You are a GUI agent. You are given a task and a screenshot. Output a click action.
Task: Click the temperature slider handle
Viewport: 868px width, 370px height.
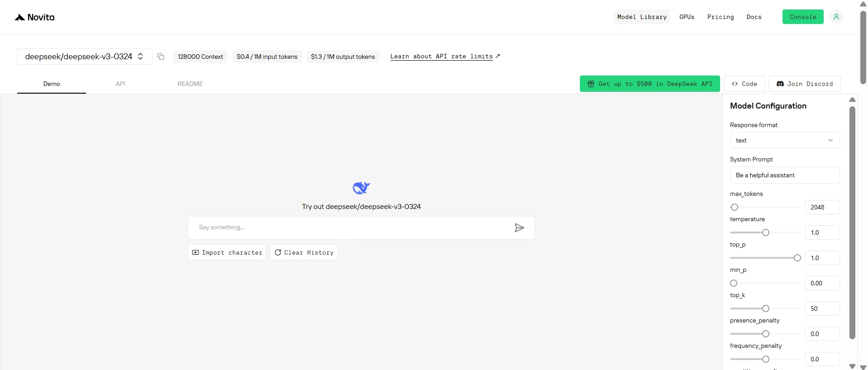click(766, 232)
